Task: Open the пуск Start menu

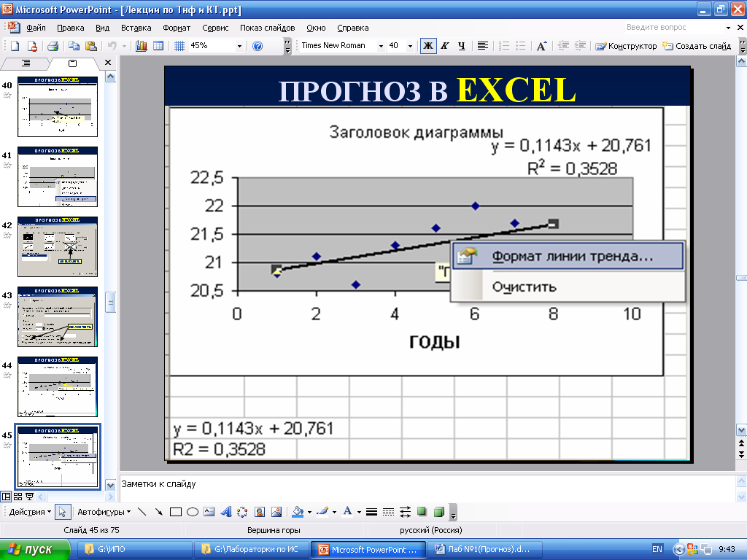Action: click(x=34, y=549)
